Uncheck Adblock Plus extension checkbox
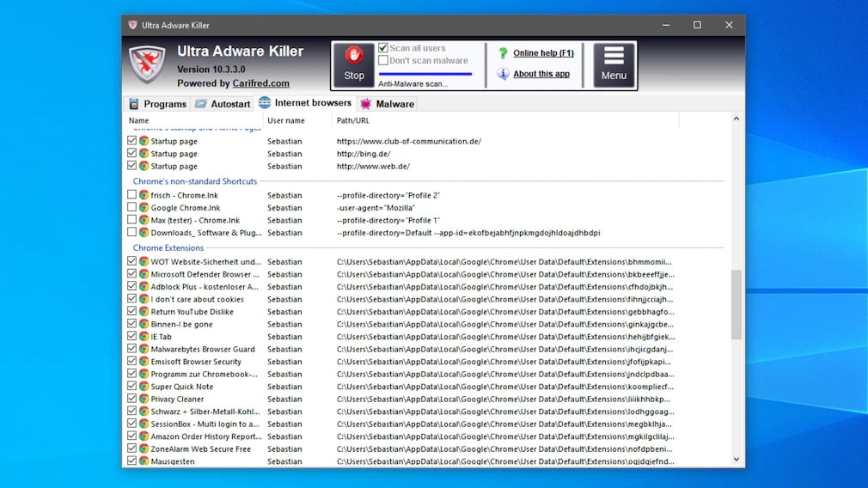This screenshot has height=488, width=868. 131,286
